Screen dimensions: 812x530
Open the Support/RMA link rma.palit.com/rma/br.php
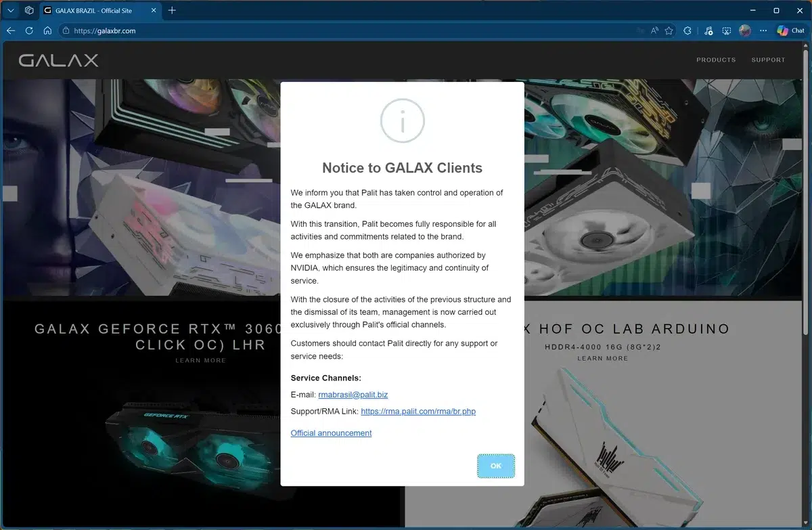pos(418,411)
